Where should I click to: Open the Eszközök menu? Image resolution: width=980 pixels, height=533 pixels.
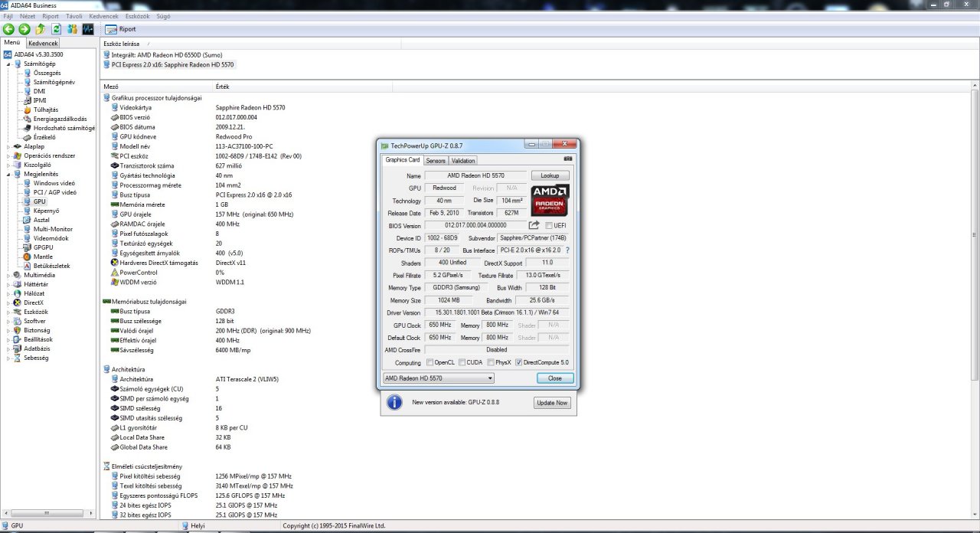pyautogui.click(x=139, y=15)
